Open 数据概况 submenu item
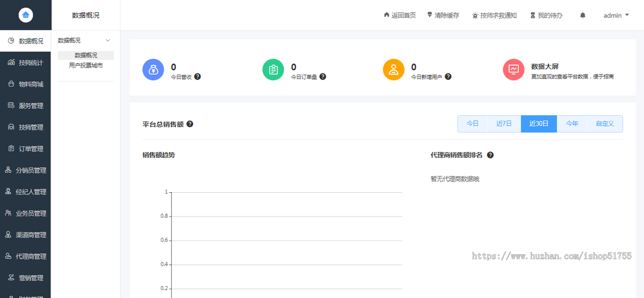The height and width of the screenshot is (298, 644). (86, 55)
